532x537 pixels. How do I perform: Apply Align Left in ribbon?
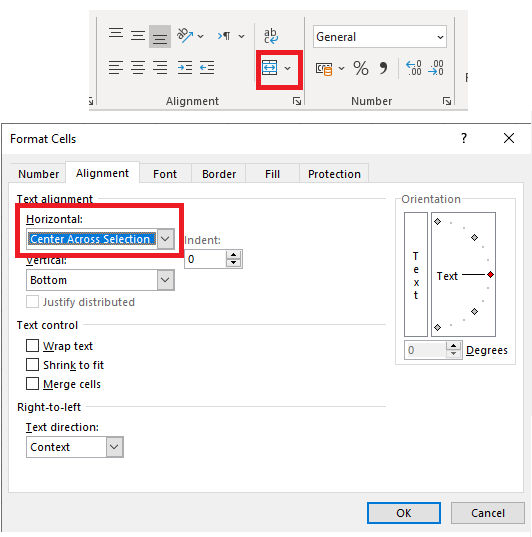click(x=116, y=67)
